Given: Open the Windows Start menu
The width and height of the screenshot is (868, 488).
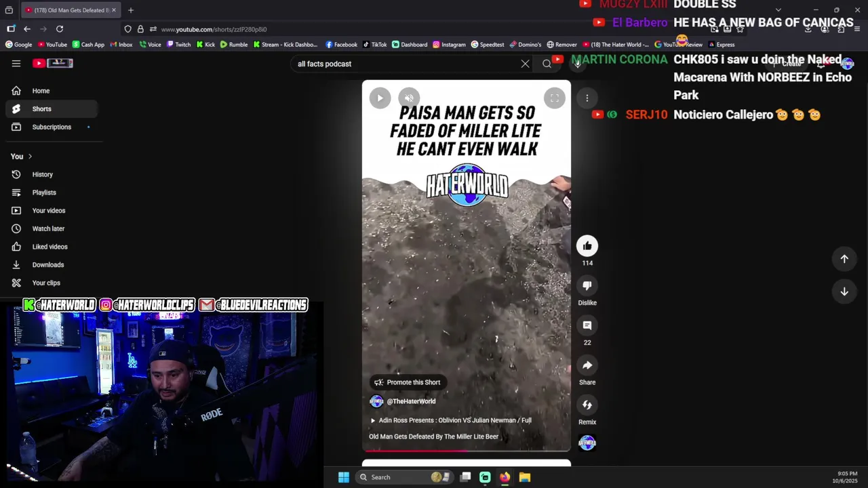Looking at the screenshot, I should (x=344, y=477).
